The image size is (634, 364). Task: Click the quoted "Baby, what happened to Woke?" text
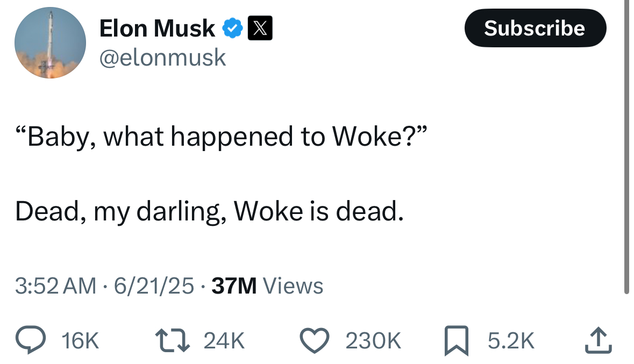[x=220, y=137]
